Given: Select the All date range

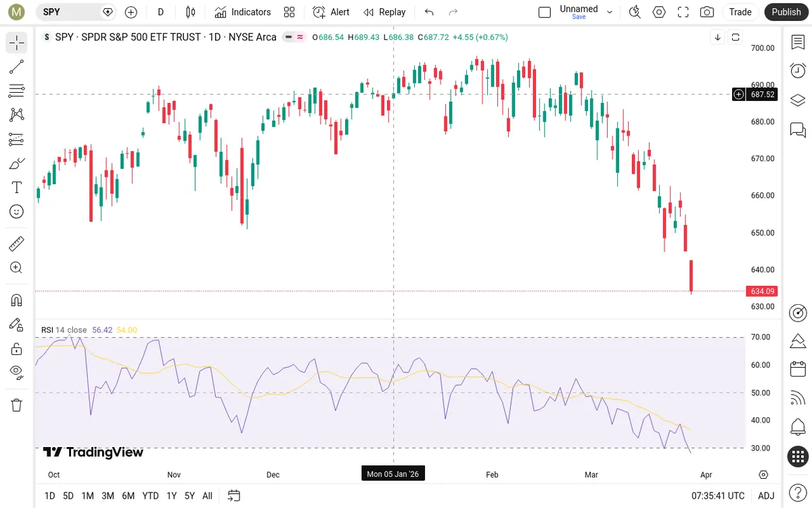Looking at the screenshot, I should click(208, 496).
